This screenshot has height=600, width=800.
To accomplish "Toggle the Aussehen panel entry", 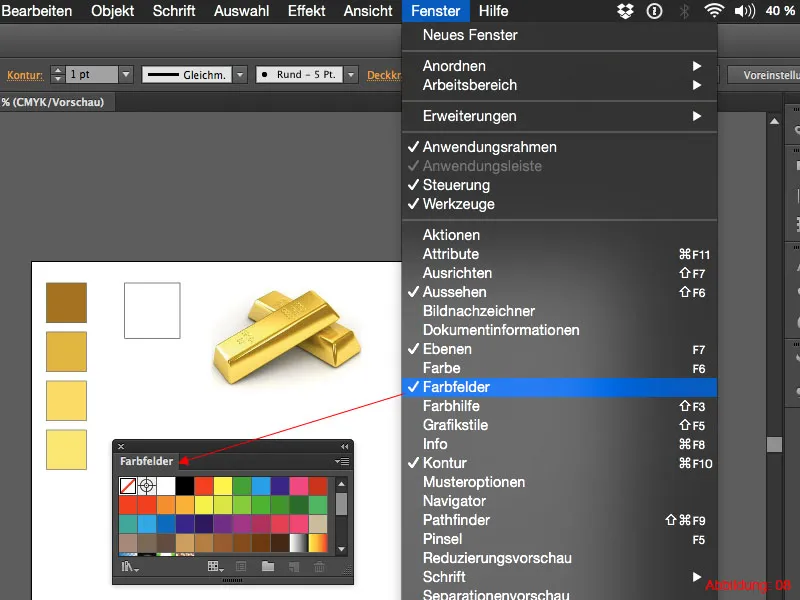I will 559,292.
